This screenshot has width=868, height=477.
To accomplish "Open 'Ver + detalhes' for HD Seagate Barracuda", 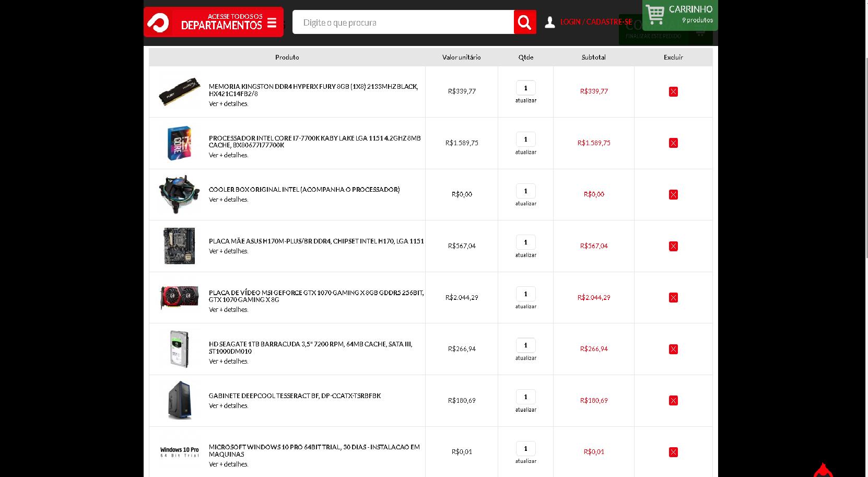I will tap(228, 361).
